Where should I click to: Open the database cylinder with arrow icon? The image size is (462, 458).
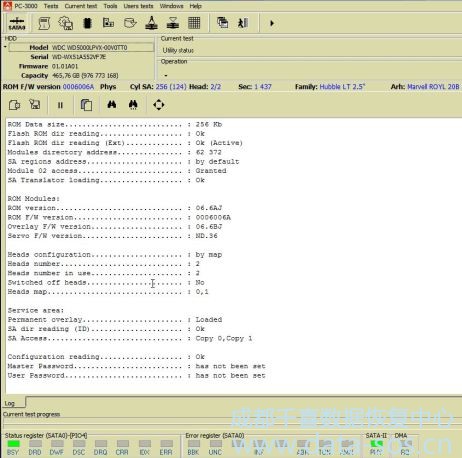coord(130,23)
